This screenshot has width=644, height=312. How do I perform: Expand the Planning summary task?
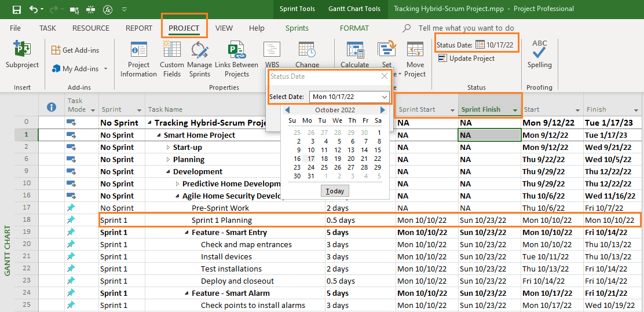click(x=167, y=160)
